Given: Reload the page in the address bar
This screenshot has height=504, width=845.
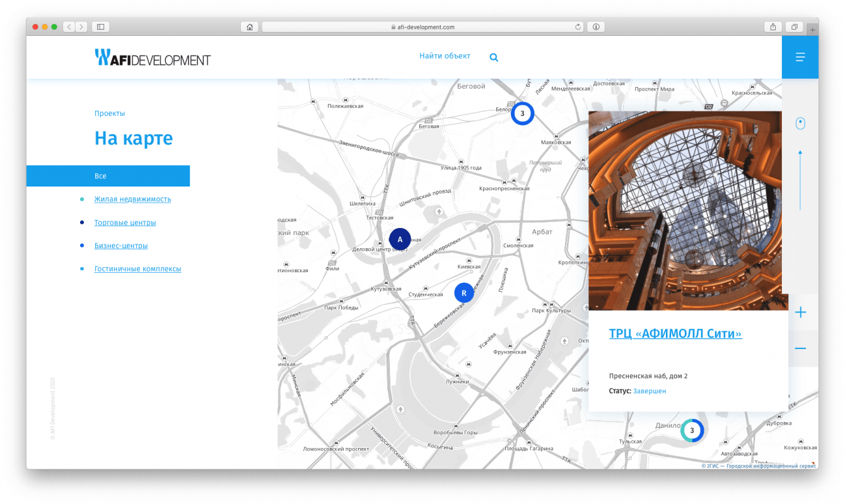Looking at the screenshot, I should pos(578,27).
